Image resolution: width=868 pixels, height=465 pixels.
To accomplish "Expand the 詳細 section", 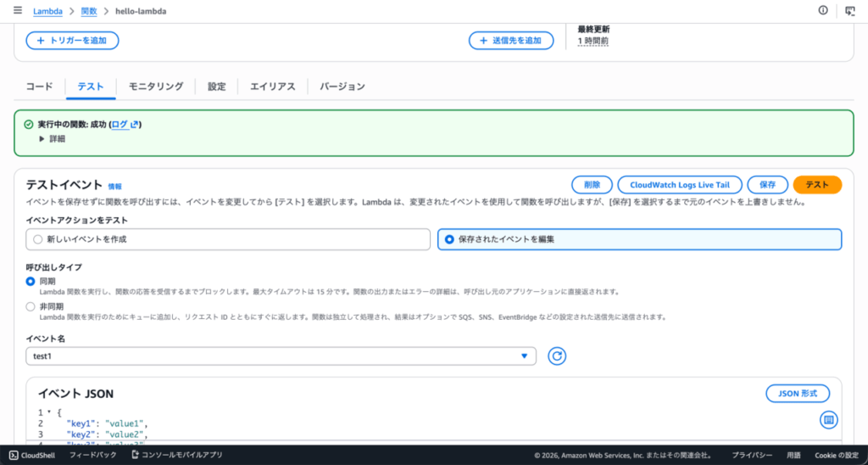I will [x=52, y=139].
